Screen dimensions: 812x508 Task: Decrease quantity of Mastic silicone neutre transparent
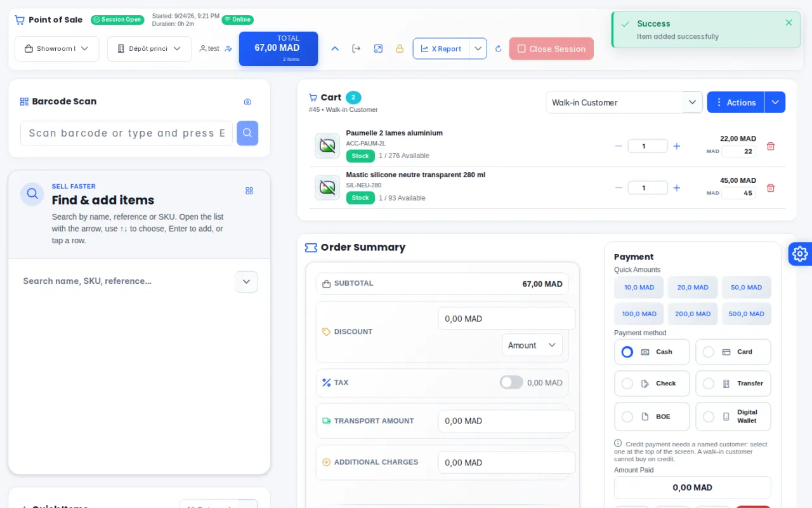tap(619, 188)
